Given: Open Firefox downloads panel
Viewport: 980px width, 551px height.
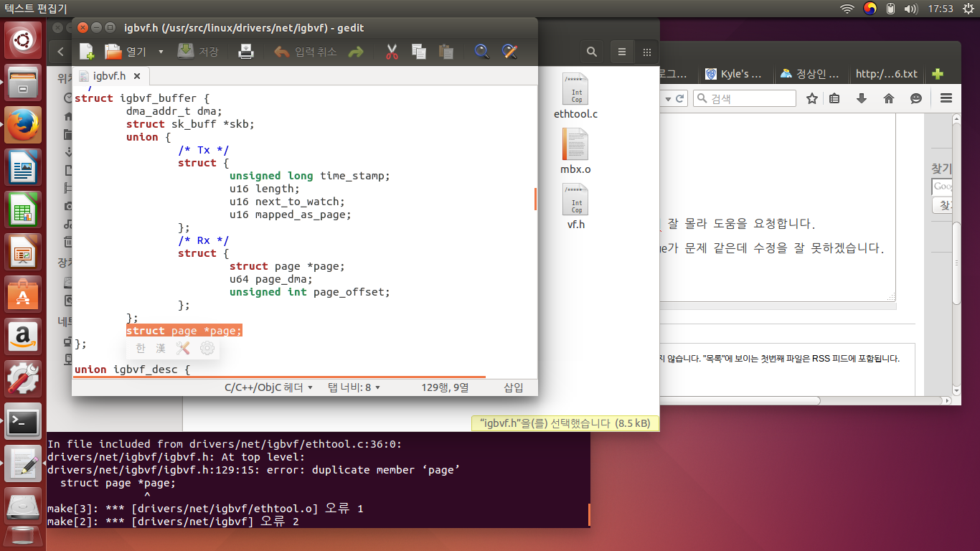Looking at the screenshot, I should point(862,98).
